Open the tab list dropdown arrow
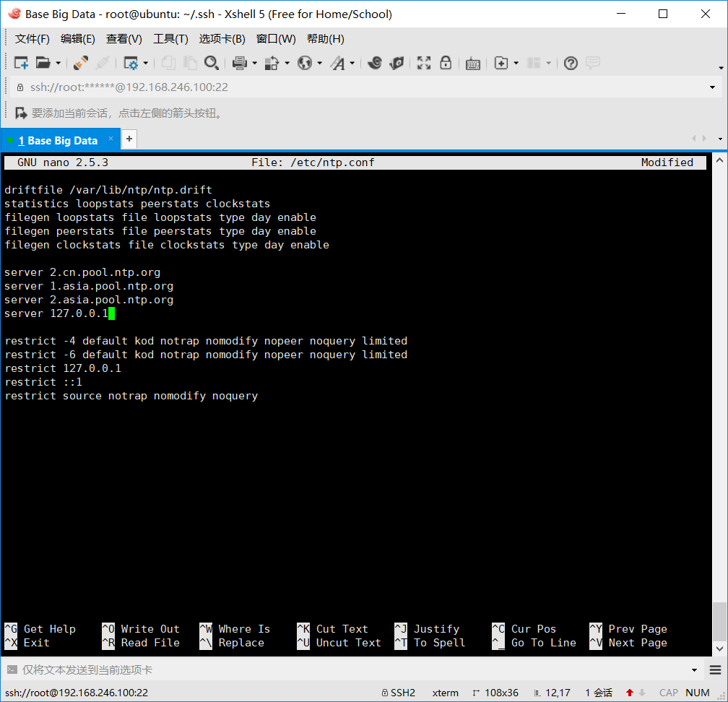The image size is (728, 702). 720,139
